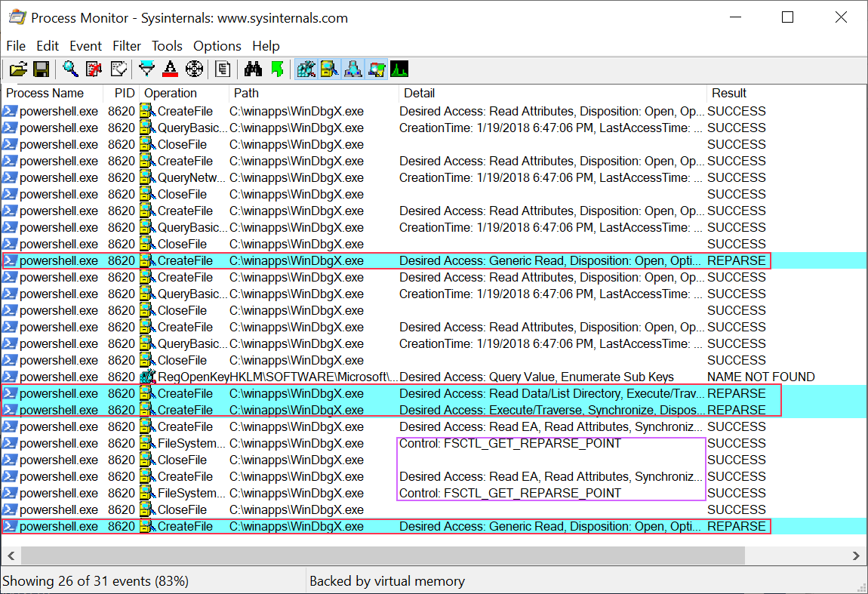868x594 pixels.
Task: Click the Path column header
Action: tap(313, 93)
